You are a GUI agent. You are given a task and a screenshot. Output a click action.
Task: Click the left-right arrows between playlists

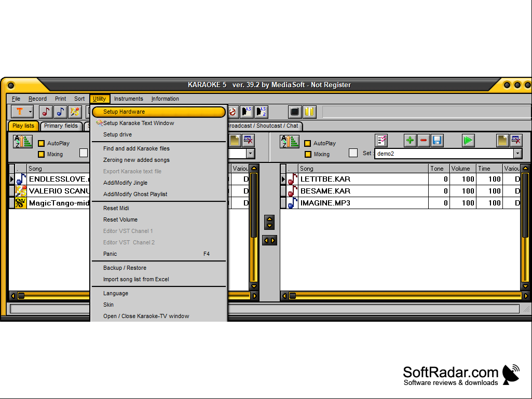click(269, 241)
